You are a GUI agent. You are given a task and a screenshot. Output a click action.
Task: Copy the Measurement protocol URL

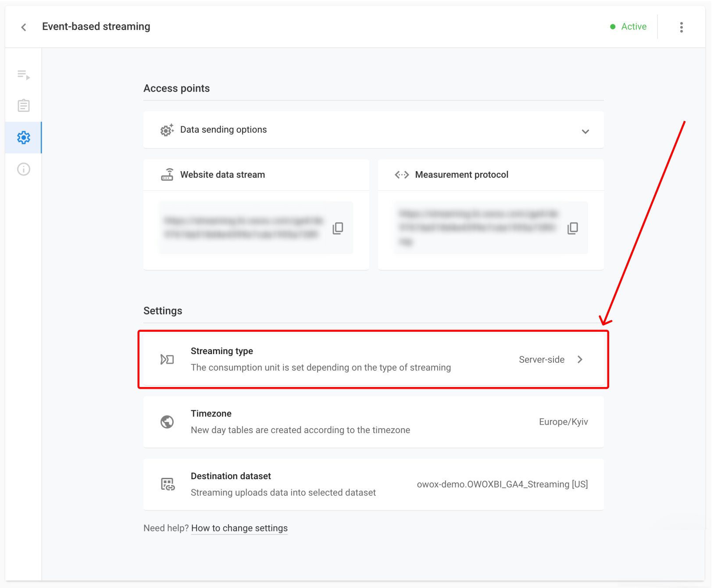[x=573, y=228]
